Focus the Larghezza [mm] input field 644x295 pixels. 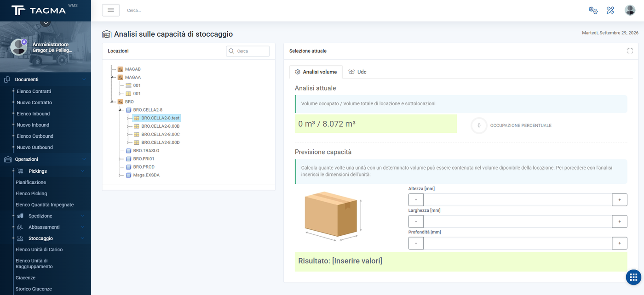(517, 221)
